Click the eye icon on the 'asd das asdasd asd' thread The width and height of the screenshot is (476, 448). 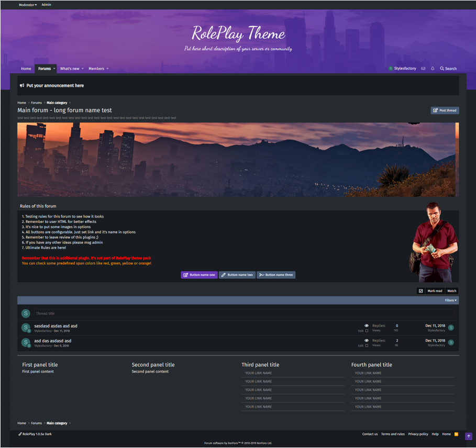(x=367, y=340)
